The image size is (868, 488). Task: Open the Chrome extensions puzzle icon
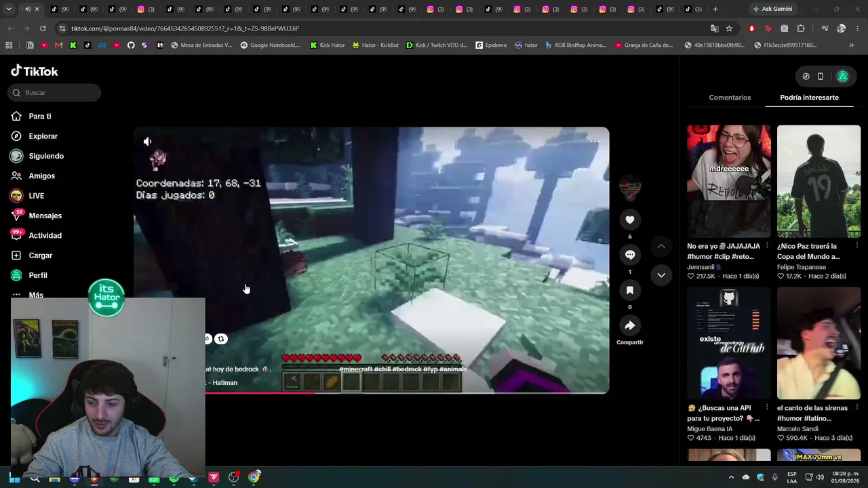click(x=801, y=28)
